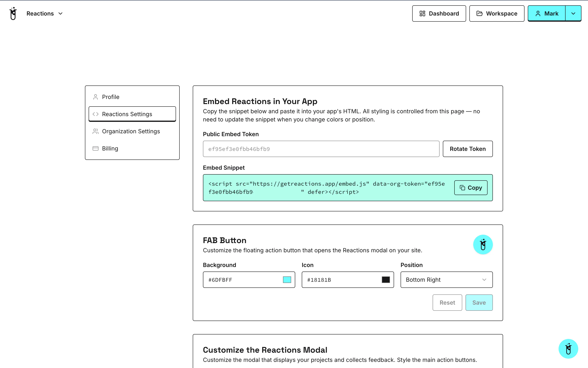Switch to Organization Settings
This screenshot has width=588, height=368.
tap(132, 131)
